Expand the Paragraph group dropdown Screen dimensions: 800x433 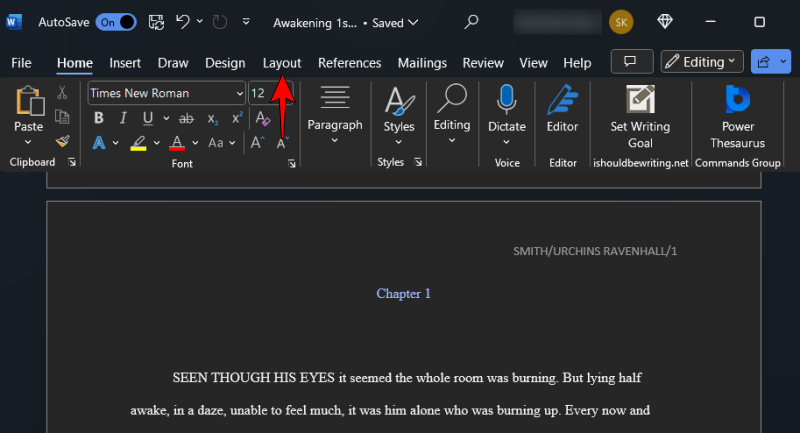pyautogui.click(x=335, y=141)
